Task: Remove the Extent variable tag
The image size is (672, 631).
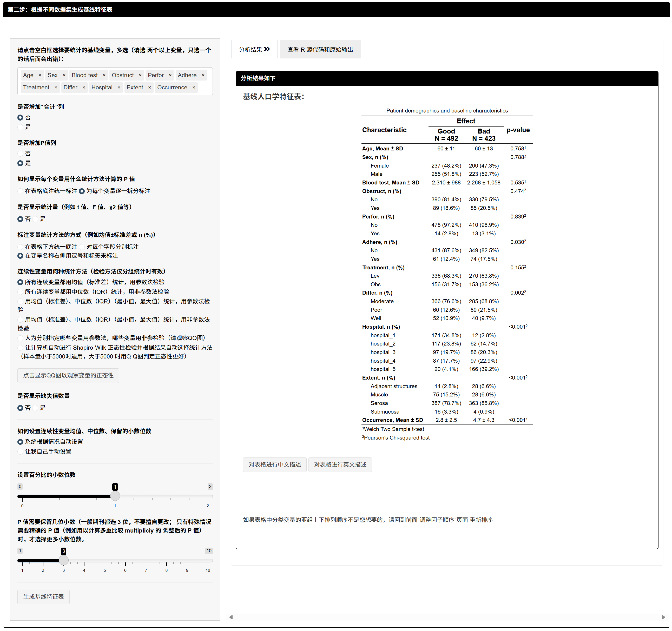Action: click(x=150, y=88)
